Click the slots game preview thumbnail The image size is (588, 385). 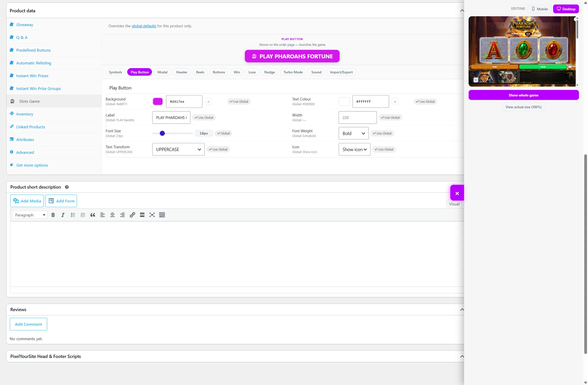pos(522,51)
